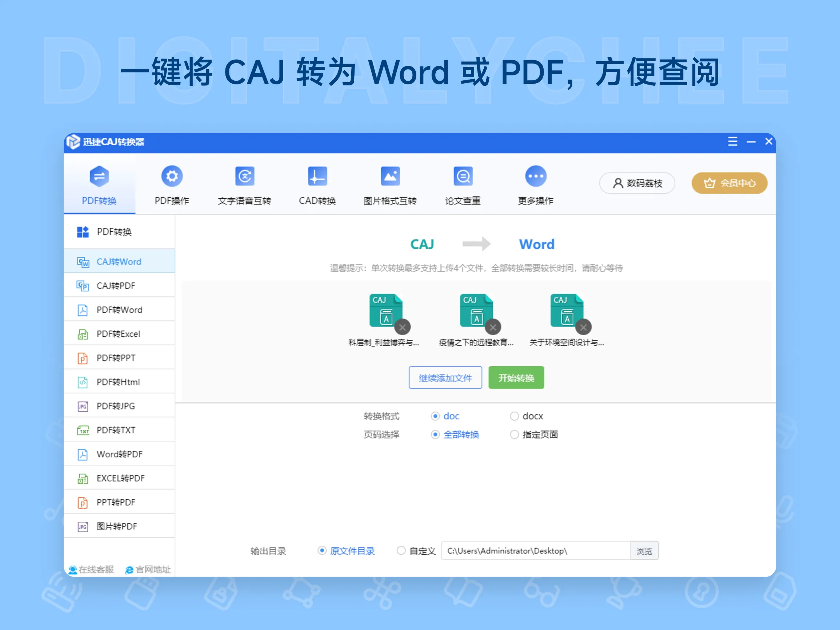Remove the 科层制_利益博弈与 file

[x=402, y=327]
